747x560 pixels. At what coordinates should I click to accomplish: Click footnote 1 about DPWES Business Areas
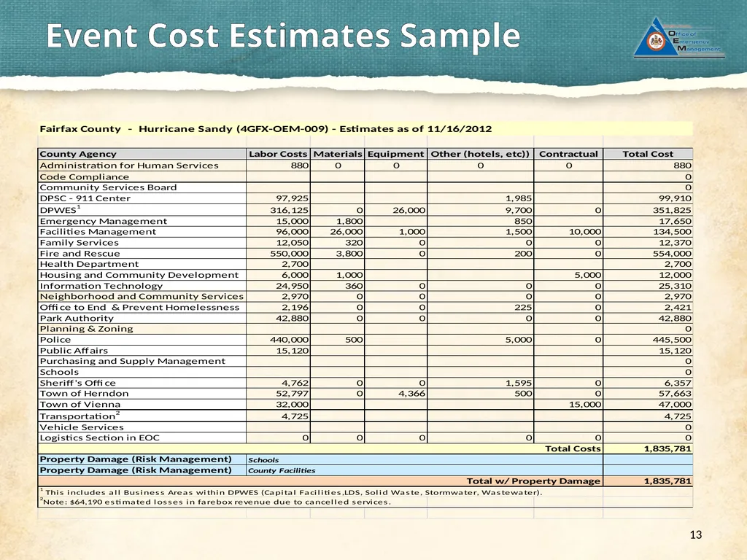point(291,492)
